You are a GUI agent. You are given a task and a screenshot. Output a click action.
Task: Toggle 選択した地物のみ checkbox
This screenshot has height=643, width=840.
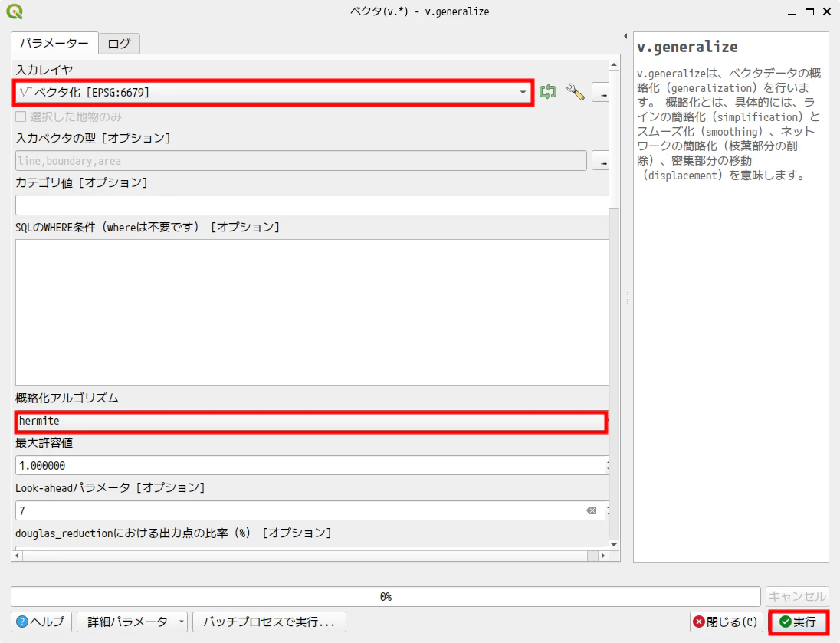coord(21,116)
